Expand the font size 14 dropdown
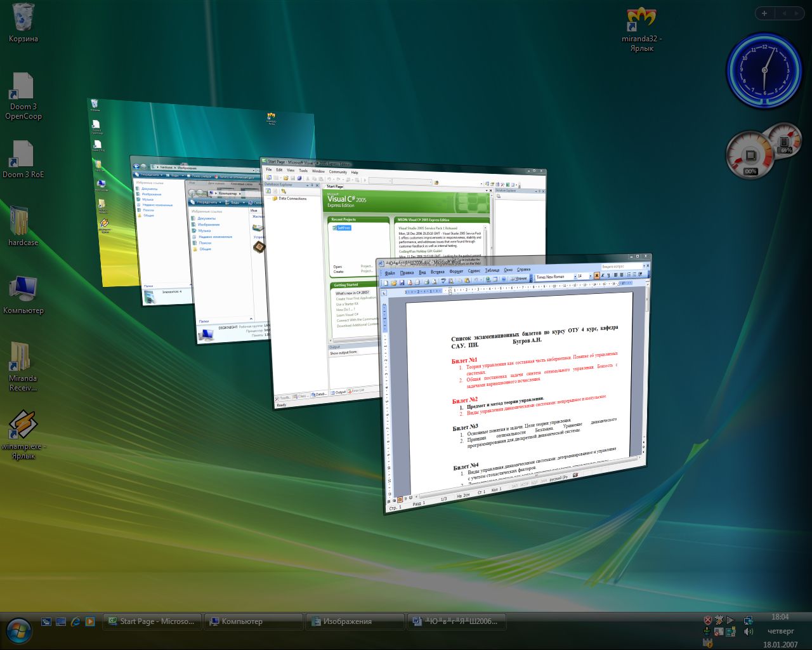This screenshot has width=812, height=650. (x=591, y=276)
